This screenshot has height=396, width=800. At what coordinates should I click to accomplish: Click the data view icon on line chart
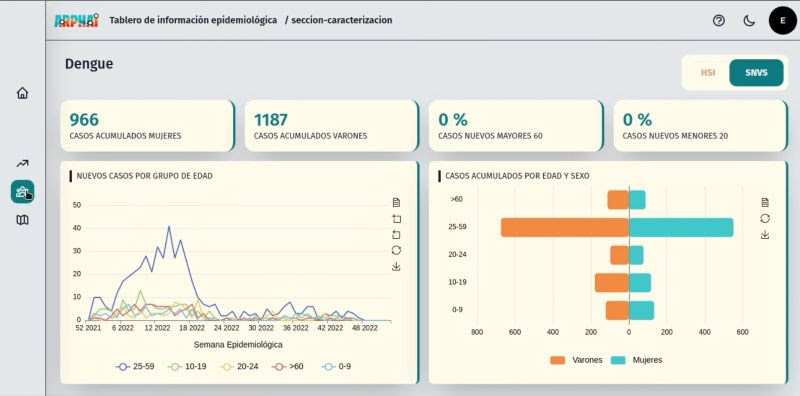click(x=396, y=203)
